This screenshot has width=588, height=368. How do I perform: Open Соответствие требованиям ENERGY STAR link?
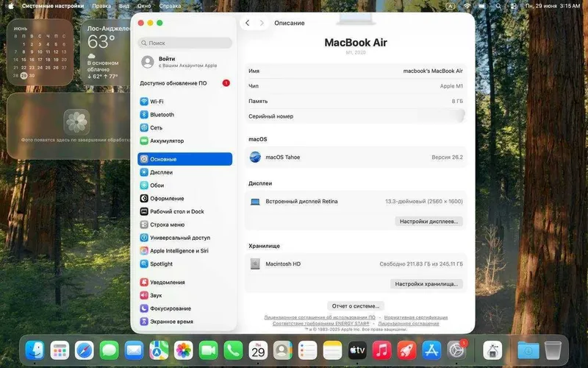(320, 323)
